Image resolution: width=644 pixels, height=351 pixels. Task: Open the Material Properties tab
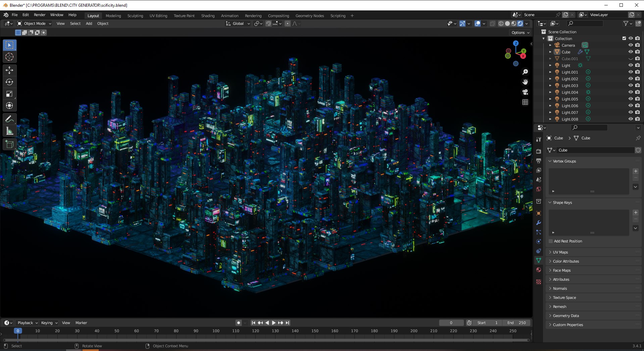point(539,269)
